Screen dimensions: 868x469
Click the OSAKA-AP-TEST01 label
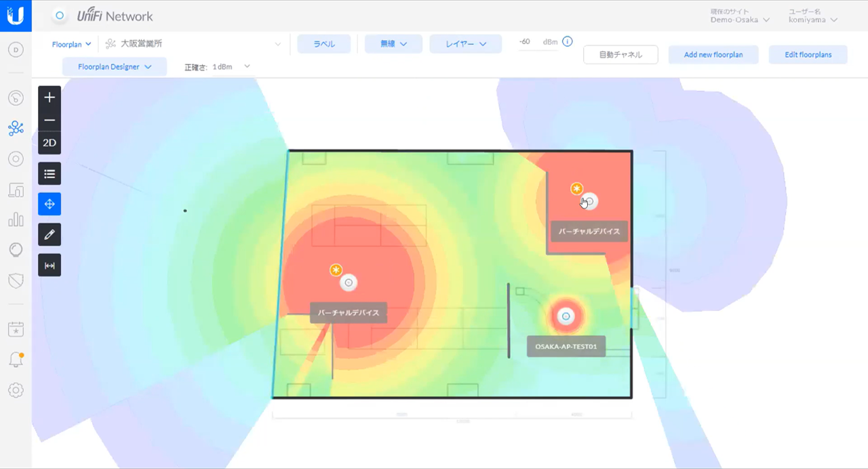(566, 346)
